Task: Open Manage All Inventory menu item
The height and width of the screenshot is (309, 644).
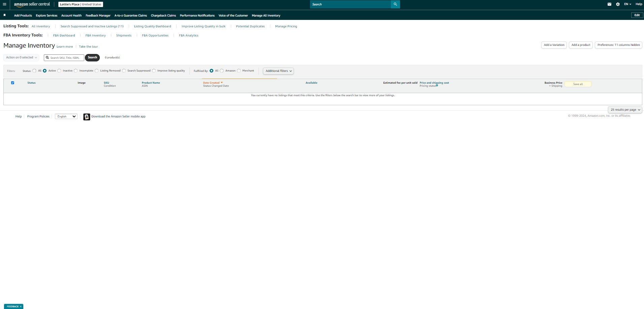Action: [x=266, y=16]
